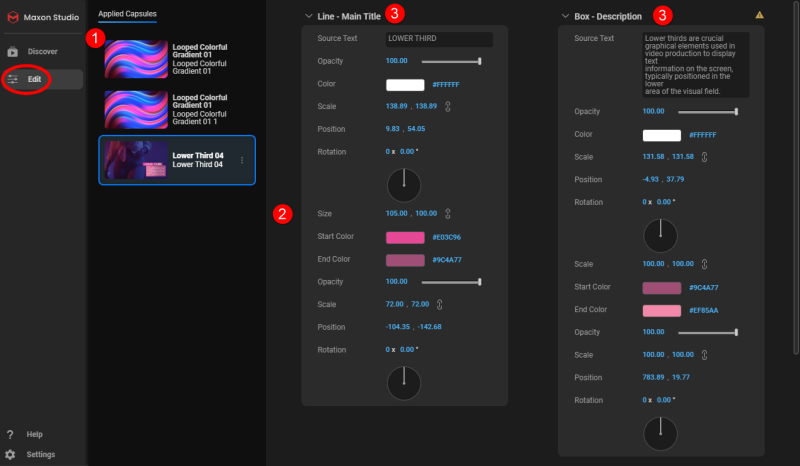
Task: Collapse the Box - Description section
Action: [566, 16]
